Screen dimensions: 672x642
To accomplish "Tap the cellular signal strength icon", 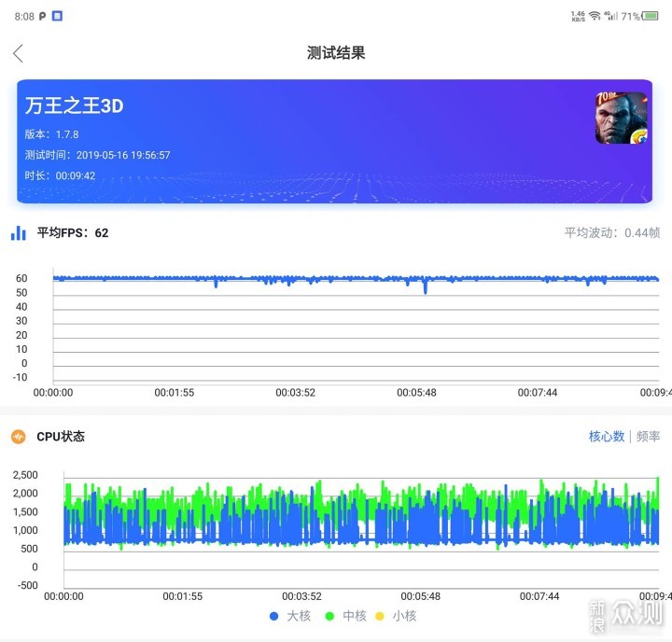I will (x=611, y=16).
